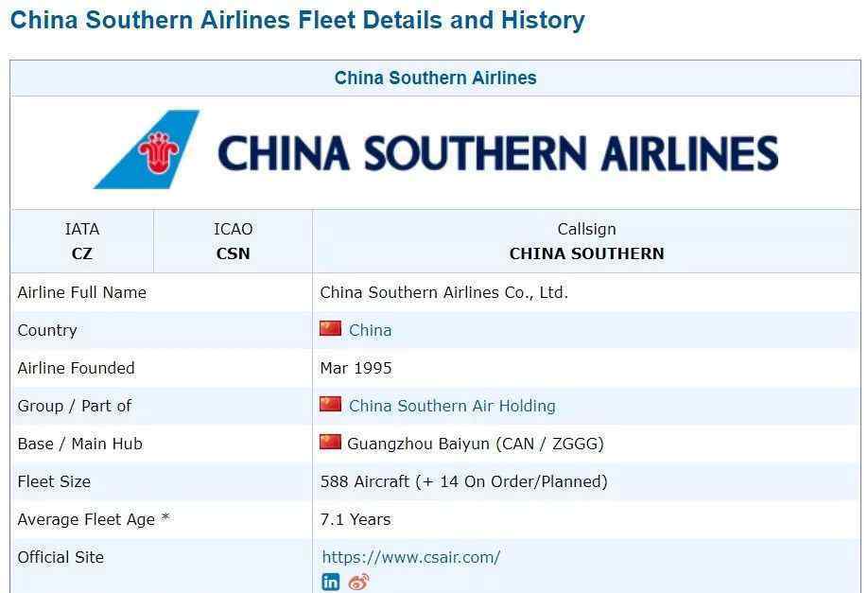Click the Mar 1995 founded date
The image size is (868, 593).
pos(356,368)
